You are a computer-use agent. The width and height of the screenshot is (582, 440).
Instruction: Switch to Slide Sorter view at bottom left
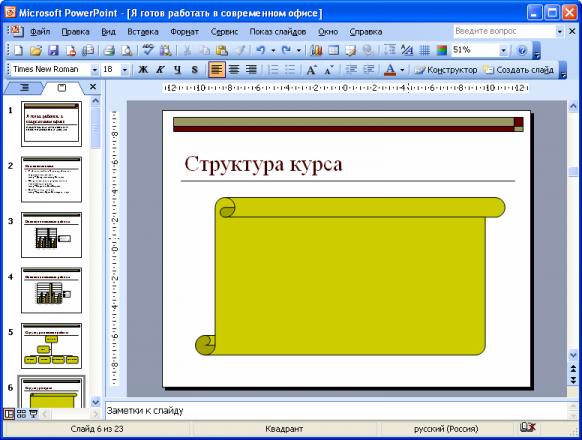(21, 414)
